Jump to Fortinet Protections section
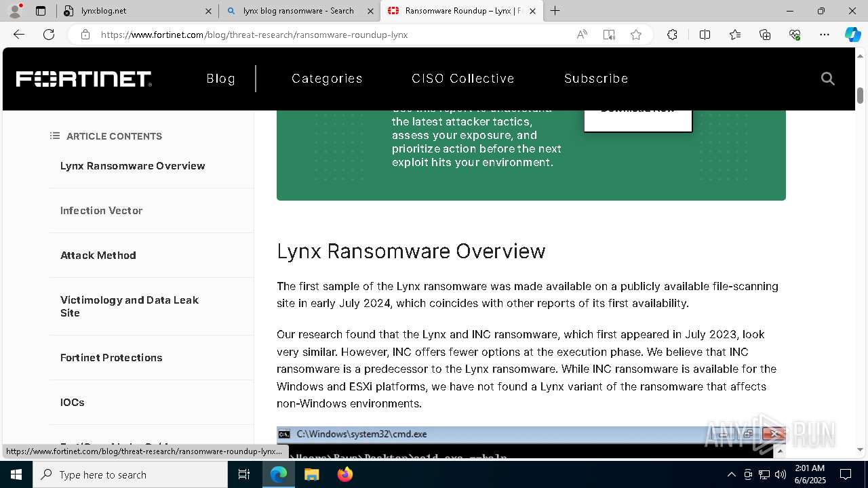 (x=111, y=358)
